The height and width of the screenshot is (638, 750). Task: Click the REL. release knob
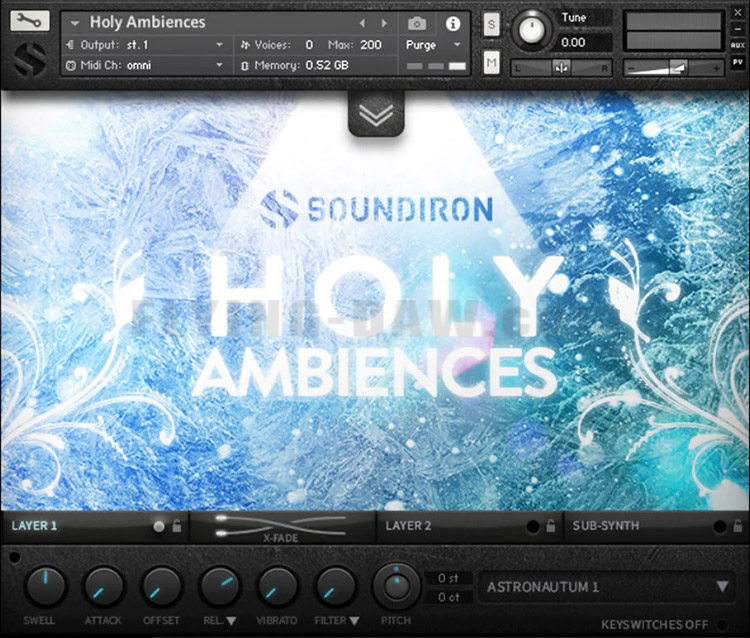pos(220,587)
